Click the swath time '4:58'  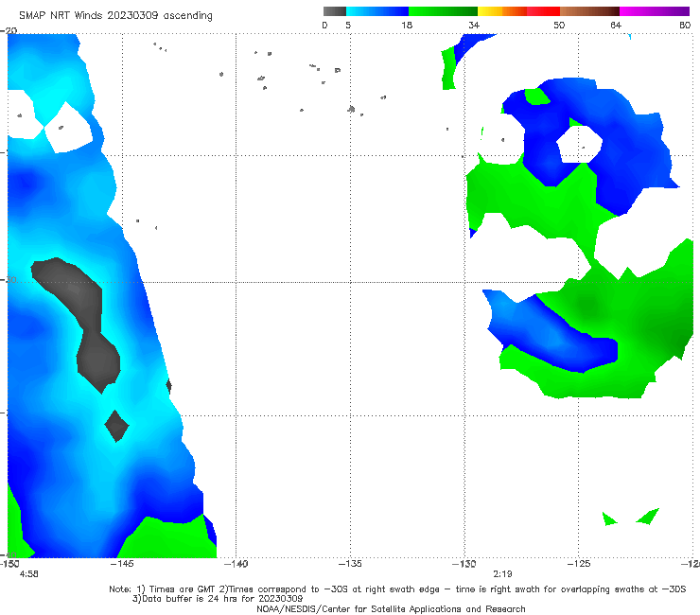[29, 574]
